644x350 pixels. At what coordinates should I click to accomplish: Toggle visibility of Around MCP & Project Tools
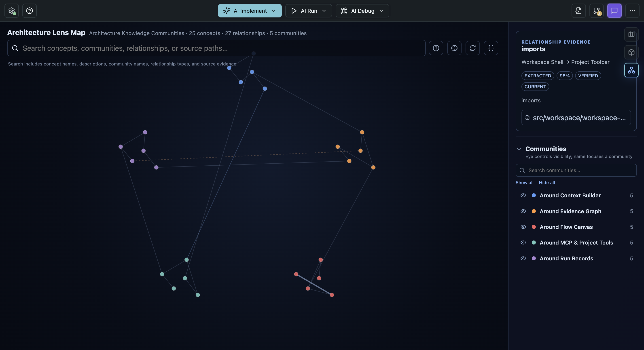click(x=523, y=242)
